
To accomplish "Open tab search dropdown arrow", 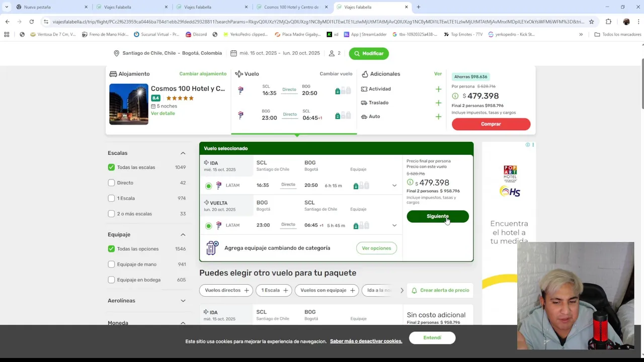I will 7,7.
